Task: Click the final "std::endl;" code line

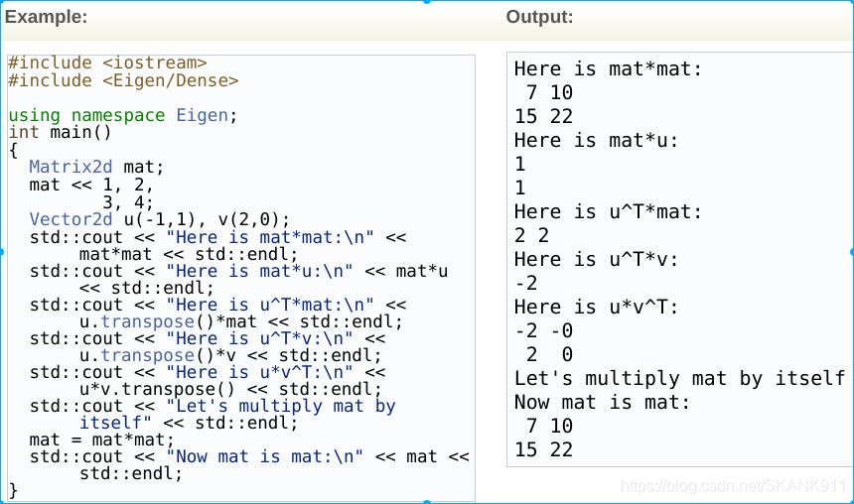Action: [131, 473]
